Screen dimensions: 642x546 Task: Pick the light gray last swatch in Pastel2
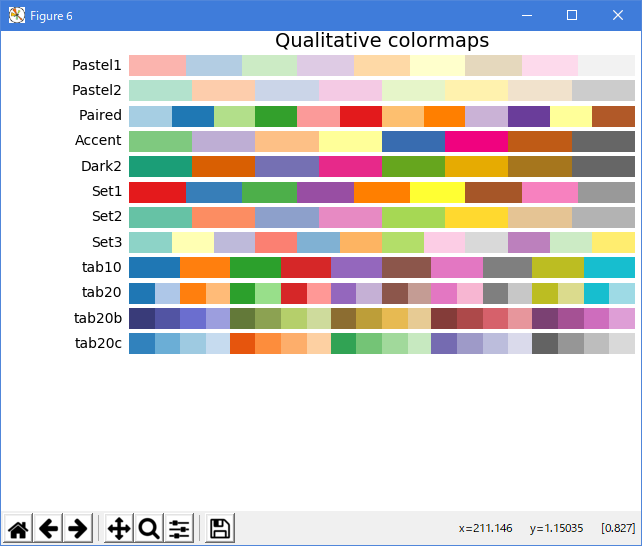point(604,90)
